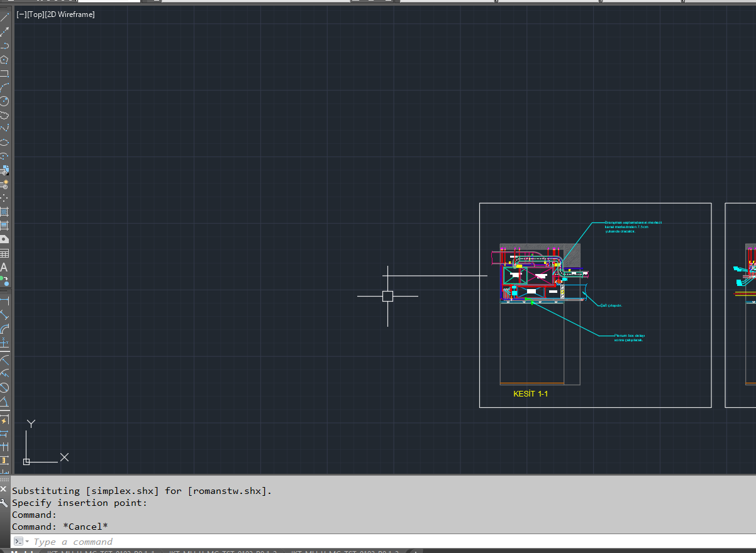Select the Gradient tool

(x=4, y=226)
